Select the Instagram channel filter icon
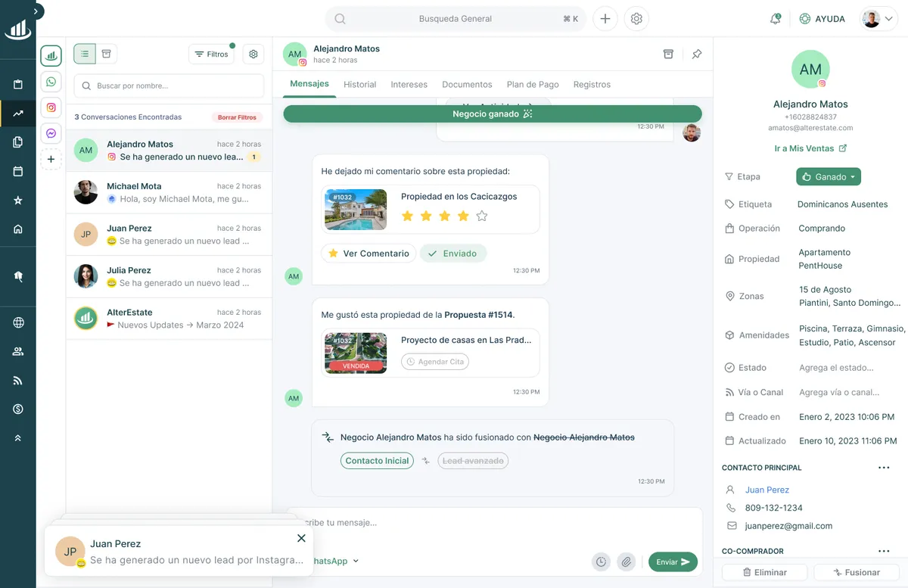Screen dimensions: 908x588 point(51,107)
